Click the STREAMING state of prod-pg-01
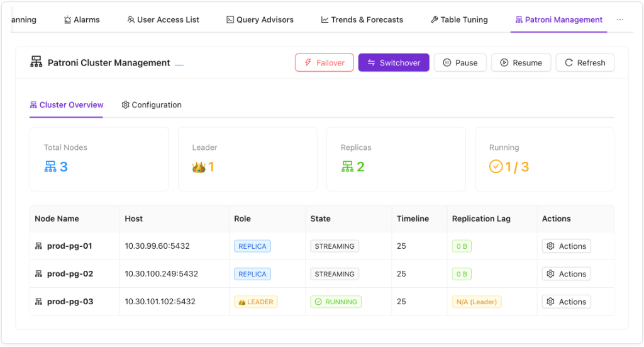This screenshot has height=347, width=644. [x=335, y=246]
